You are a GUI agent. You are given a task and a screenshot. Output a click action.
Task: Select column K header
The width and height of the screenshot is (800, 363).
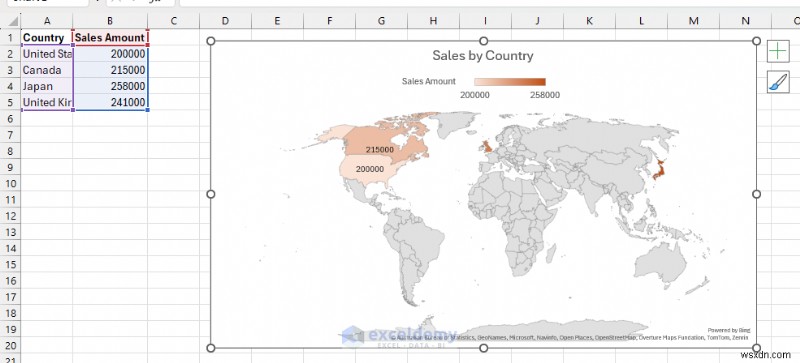pos(589,21)
